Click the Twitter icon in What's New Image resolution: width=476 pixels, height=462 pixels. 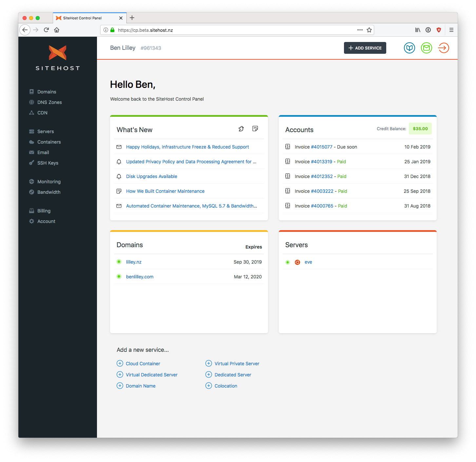pos(241,129)
